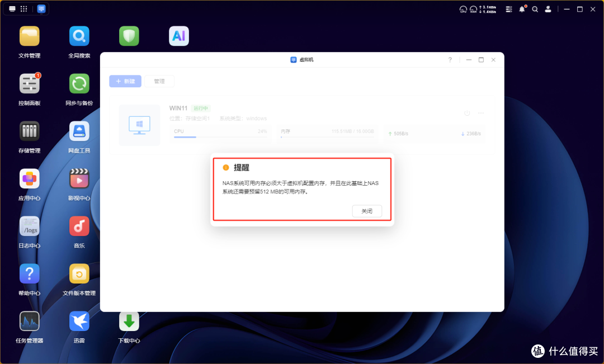Open 音乐 desktop app
604x364 pixels.
[79, 226]
